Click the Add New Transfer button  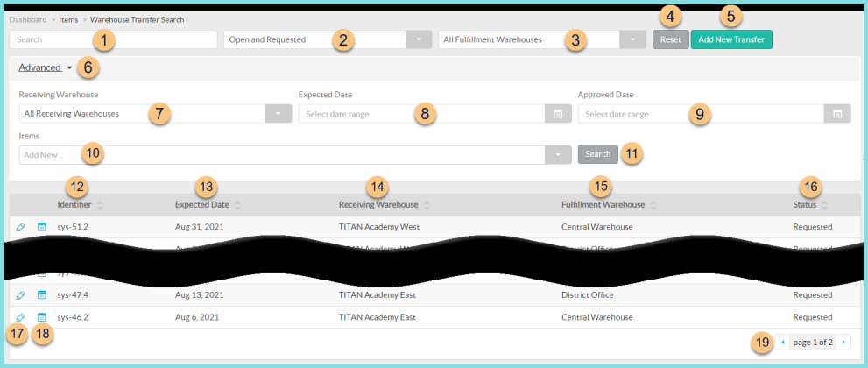pos(731,39)
